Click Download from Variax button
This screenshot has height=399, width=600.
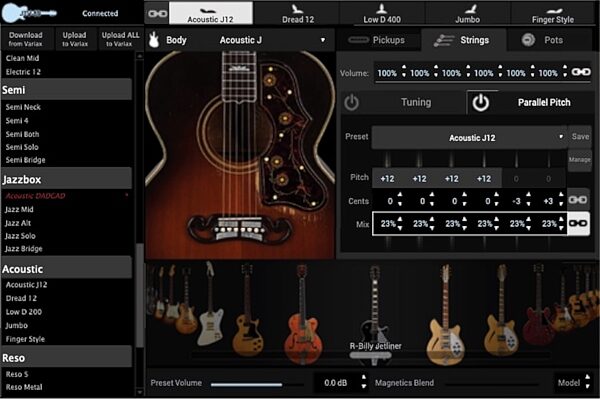26,39
